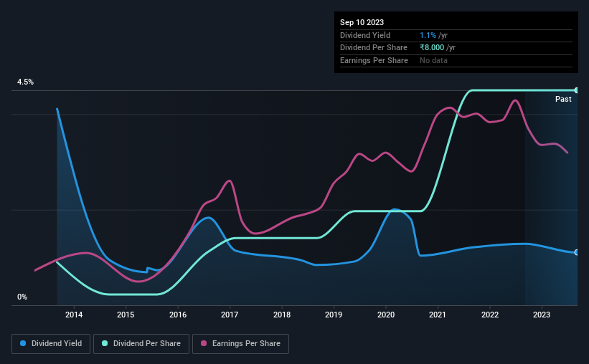
Task: Toggle the Dividend Per Share legend button
Action: pos(141,344)
